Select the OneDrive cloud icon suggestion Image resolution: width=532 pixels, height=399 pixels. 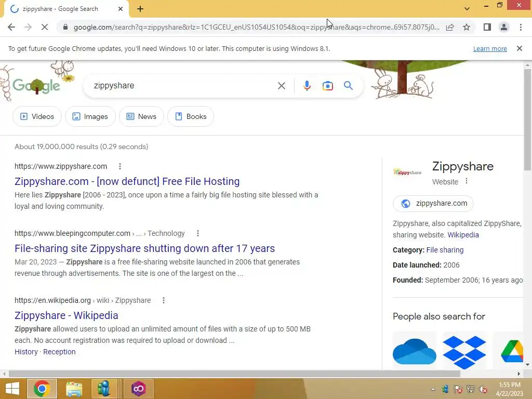415,351
